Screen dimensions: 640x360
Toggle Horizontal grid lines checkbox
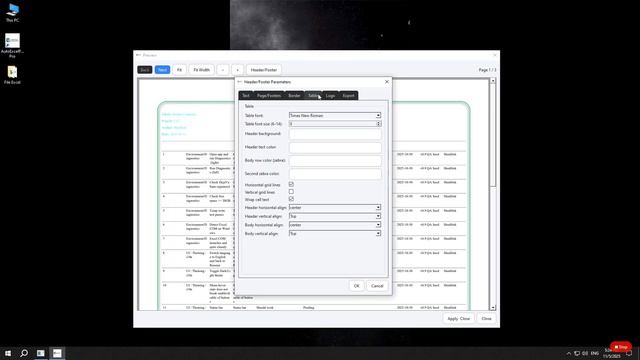291,184
